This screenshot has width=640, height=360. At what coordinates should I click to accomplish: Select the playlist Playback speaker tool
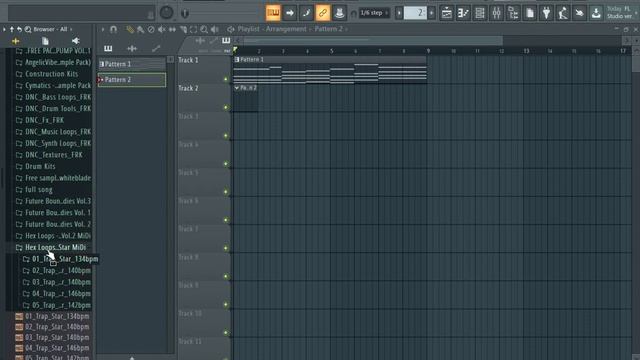pos(215,29)
